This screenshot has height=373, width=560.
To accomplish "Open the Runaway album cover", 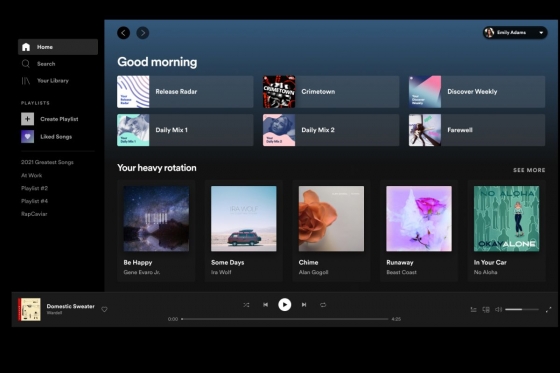I will click(419, 218).
